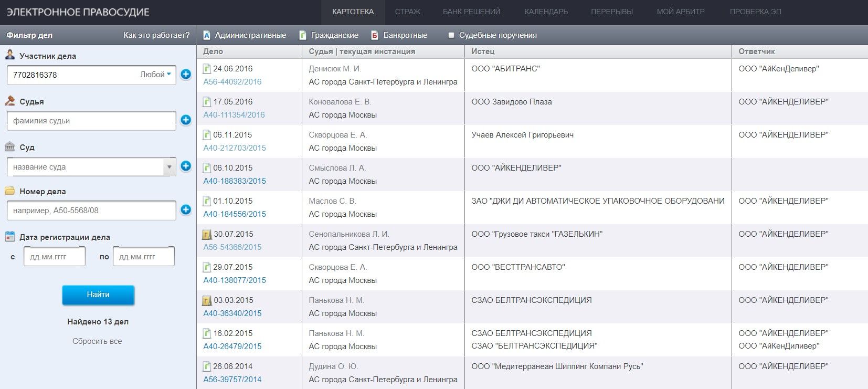
Task: Click the Найти button
Action: click(98, 295)
